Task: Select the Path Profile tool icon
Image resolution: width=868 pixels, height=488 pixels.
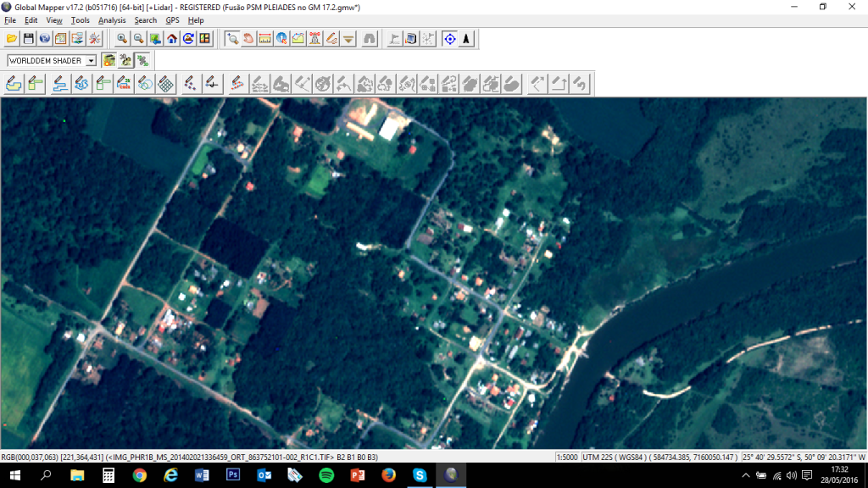Action: pos(298,38)
